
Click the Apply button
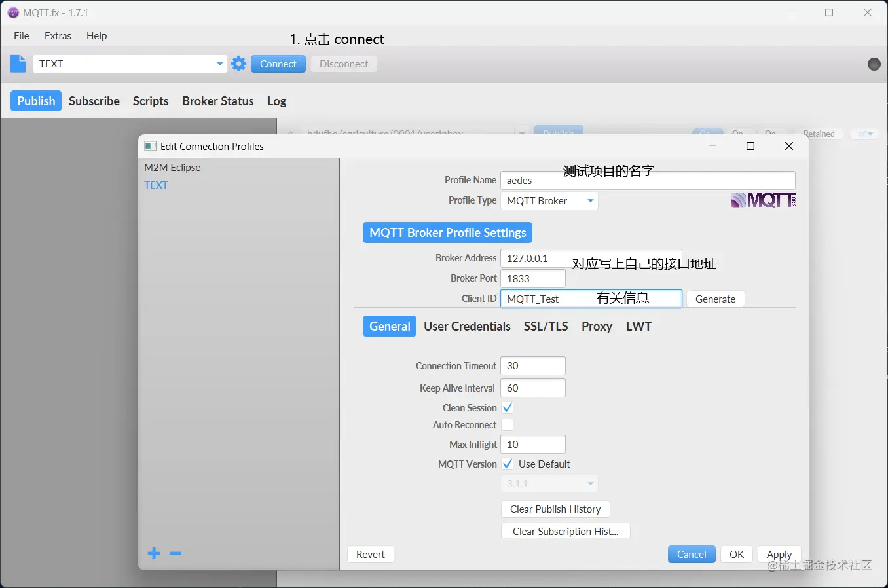tap(779, 554)
